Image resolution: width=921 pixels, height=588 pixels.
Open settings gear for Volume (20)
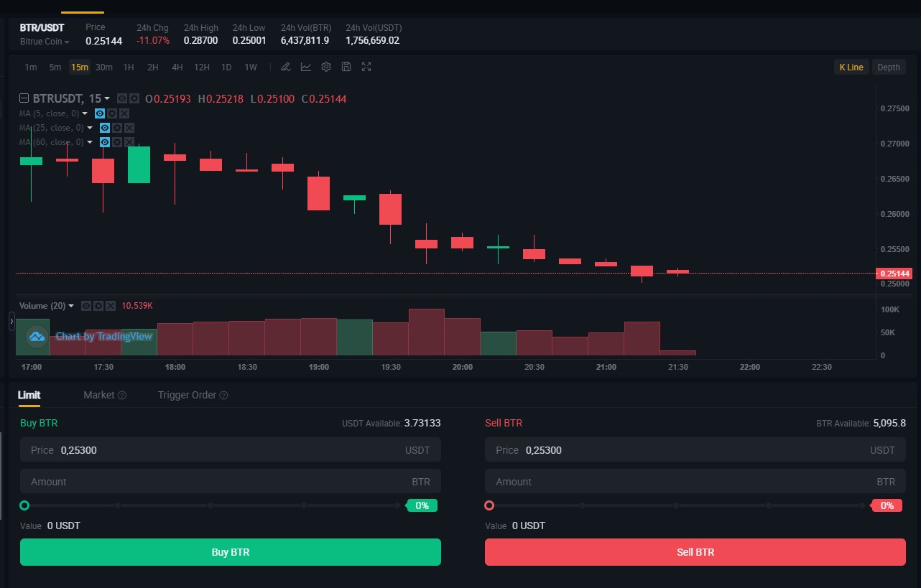[98, 306]
